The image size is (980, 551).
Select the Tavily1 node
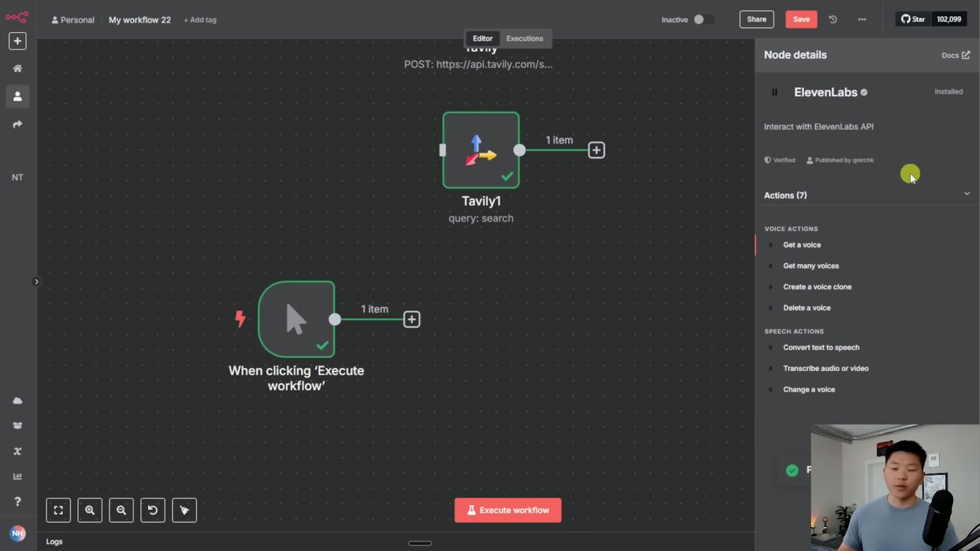(481, 150)
